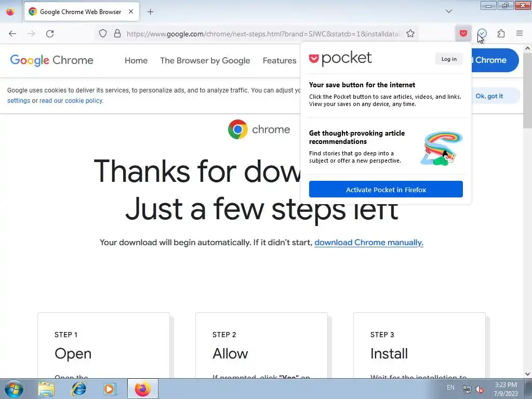Click Your save button for the internet heading
Image resolution: width=532 pixels, height=399 pixels.
[362, 85]
